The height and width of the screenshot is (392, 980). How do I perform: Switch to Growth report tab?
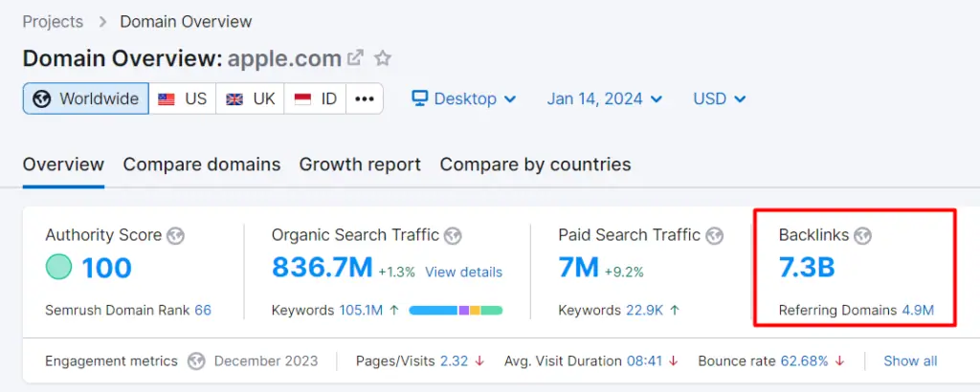coord(360,164)
